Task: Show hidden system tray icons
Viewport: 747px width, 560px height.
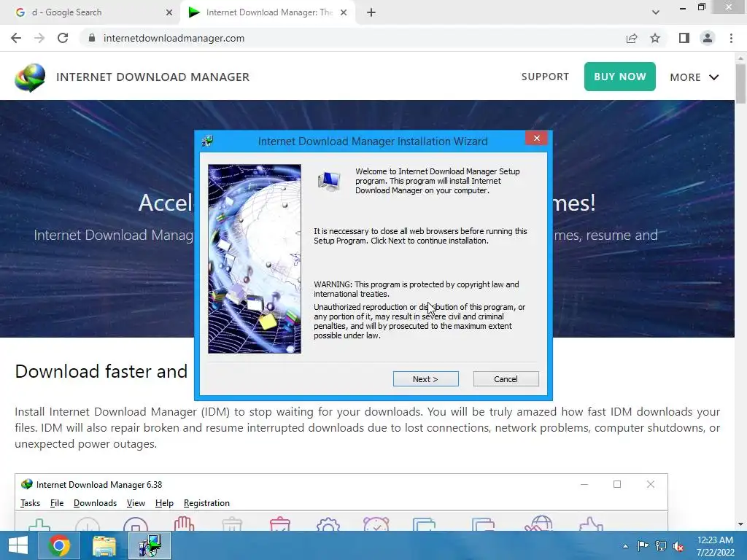Action: pos(625,546)
